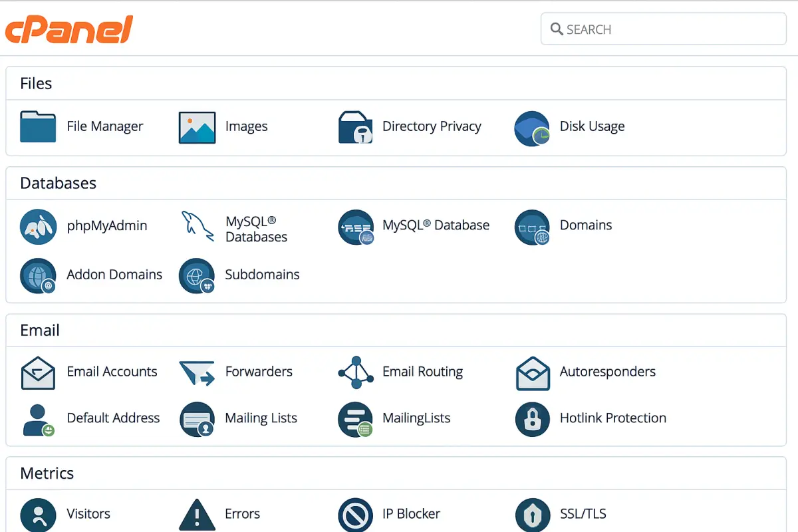Viewport: 798px width, 532px height.
Task: Click the Errors warning triangle icon
Action: click(x=198, y=515)
